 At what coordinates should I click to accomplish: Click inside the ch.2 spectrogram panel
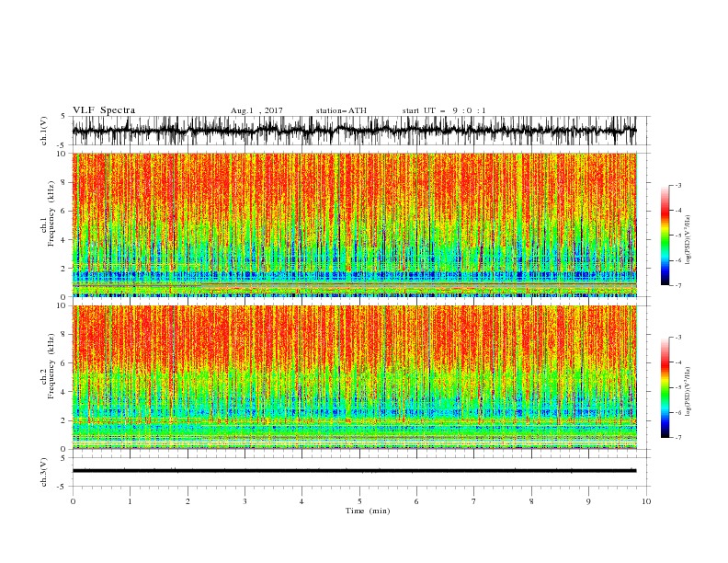point(354,377)
